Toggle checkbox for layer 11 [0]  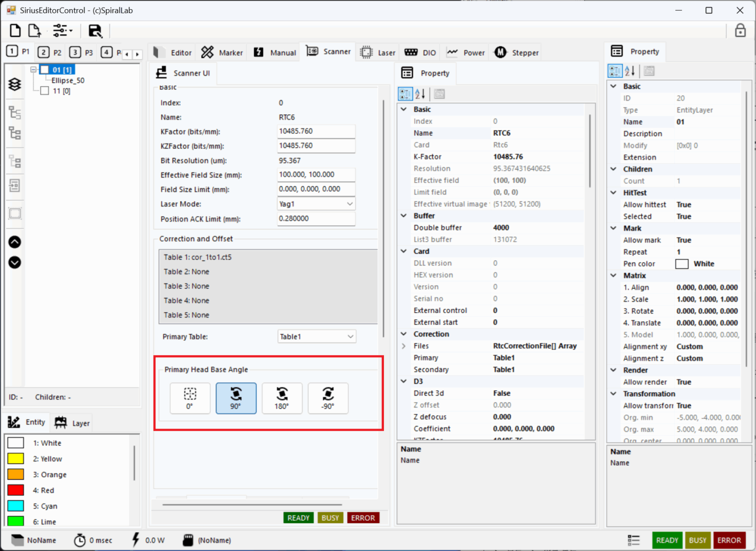tap(44, 91)
